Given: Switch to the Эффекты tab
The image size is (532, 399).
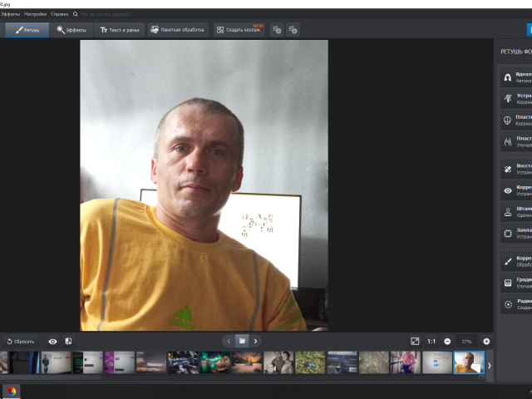Looking at the screenshot, I should [x=71, y=30].
